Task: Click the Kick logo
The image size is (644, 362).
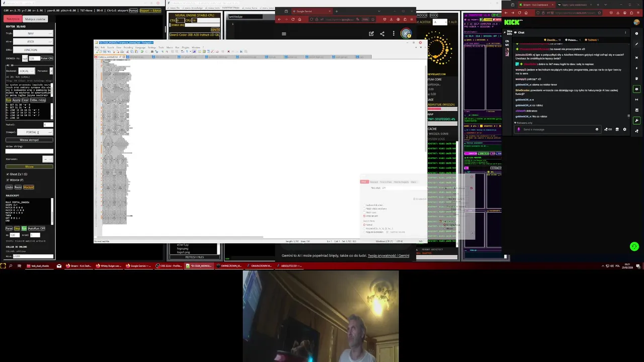Action: [x=513, y=22]
